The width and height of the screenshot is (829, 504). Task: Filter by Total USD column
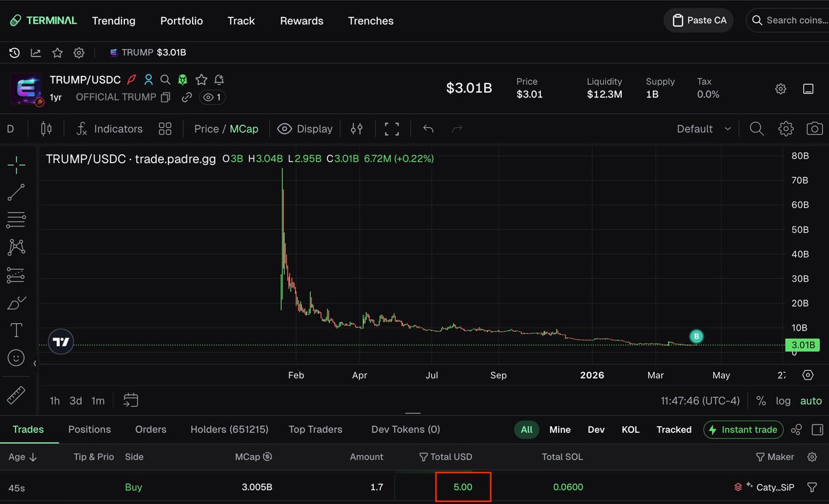click(446, 457)
